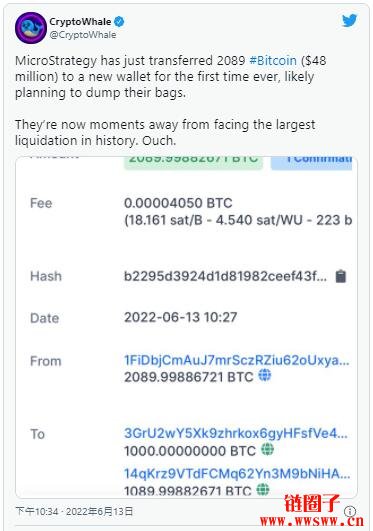Viewport: 373px width, 531px height.
Task: Click the blue verified badge beside CryptoWhale
Action: [x=119, y=22]
